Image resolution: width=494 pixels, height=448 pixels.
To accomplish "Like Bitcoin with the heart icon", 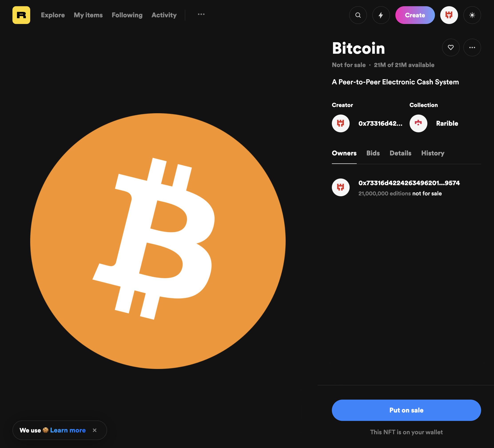I will pos(451,48).
